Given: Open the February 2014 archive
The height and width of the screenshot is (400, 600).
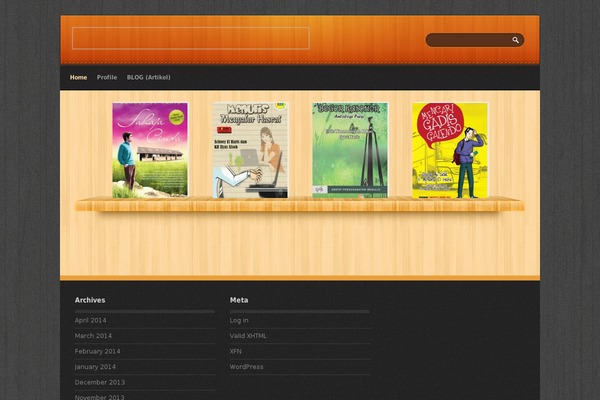Looking at the screenshot, I should 98,351.
